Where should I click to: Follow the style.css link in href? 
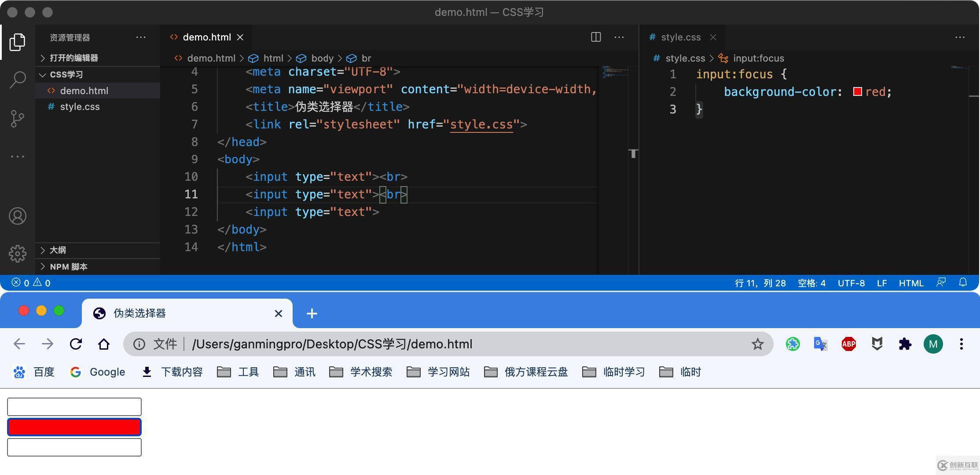tap(481, 124)
